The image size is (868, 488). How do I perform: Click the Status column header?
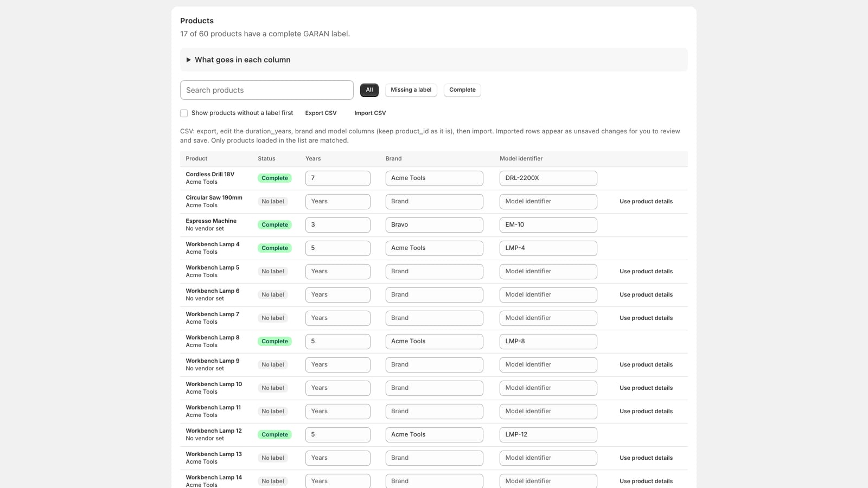[266, 159]
